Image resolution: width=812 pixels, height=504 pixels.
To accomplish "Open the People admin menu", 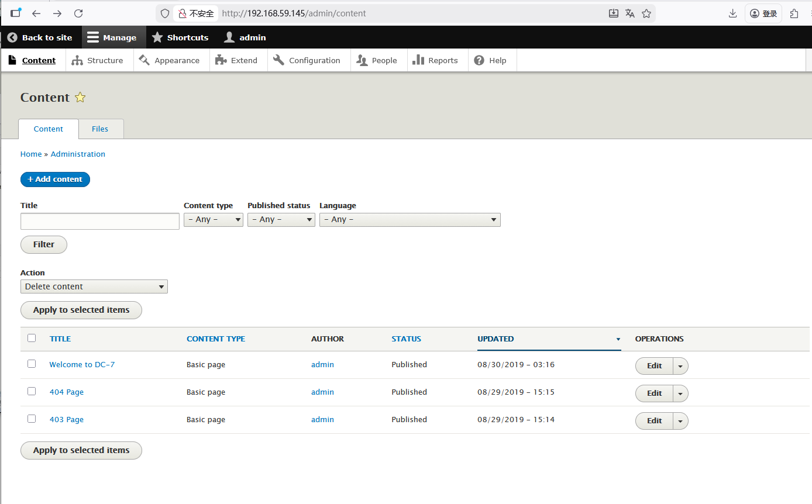I will pyautogui.click(x=379, y=60).
